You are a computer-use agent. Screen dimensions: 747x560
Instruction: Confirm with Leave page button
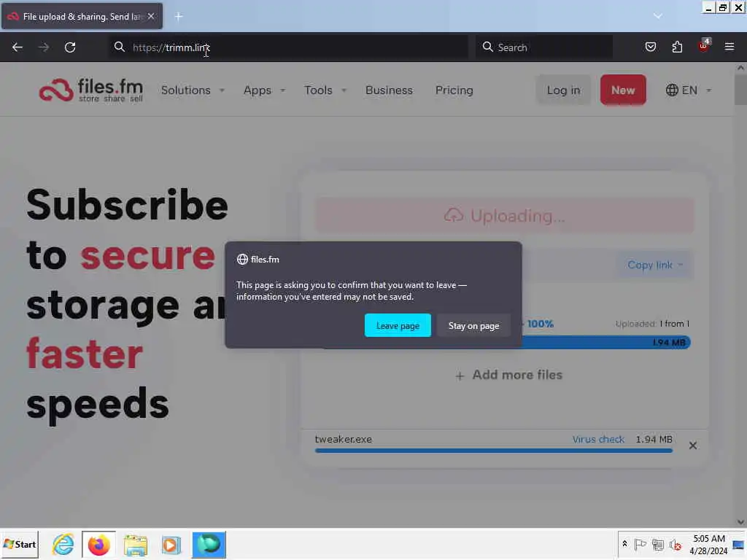(x=398, y=326)
